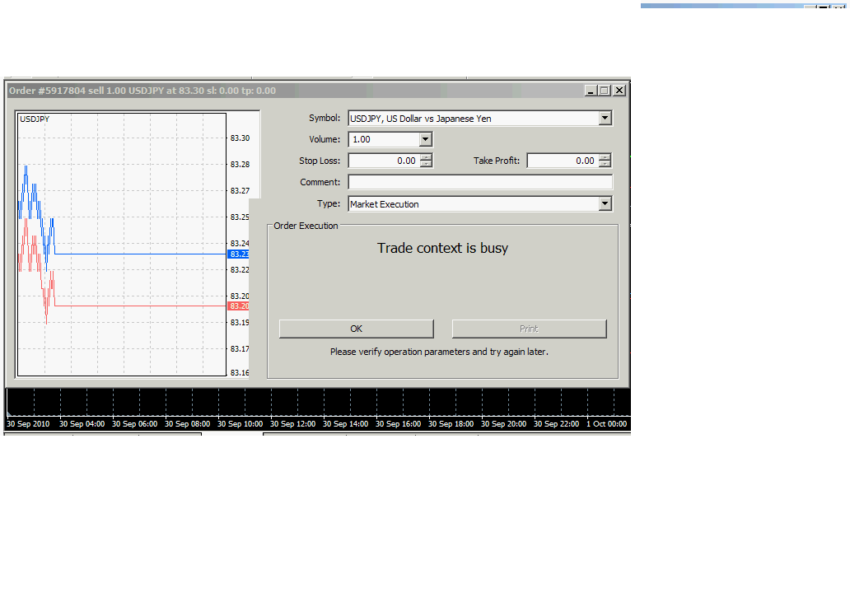850x616 pixels.
Task: Click the Trade context is busy message
Action: (x=442, y=248)
